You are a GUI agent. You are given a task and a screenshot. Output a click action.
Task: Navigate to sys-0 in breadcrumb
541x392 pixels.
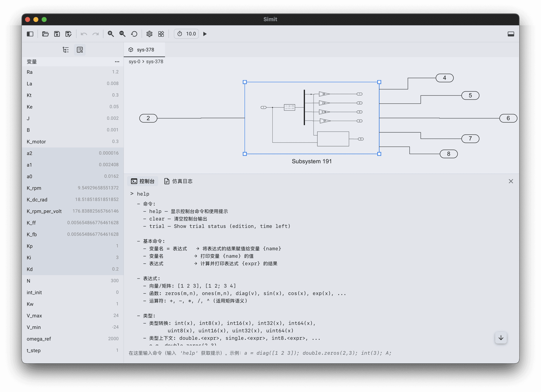(x=134, y=62)
